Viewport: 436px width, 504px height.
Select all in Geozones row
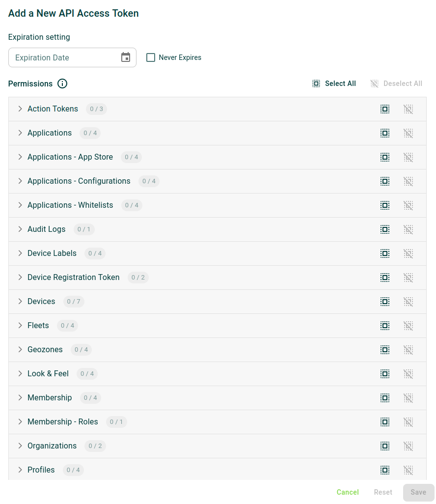point(385,350)
